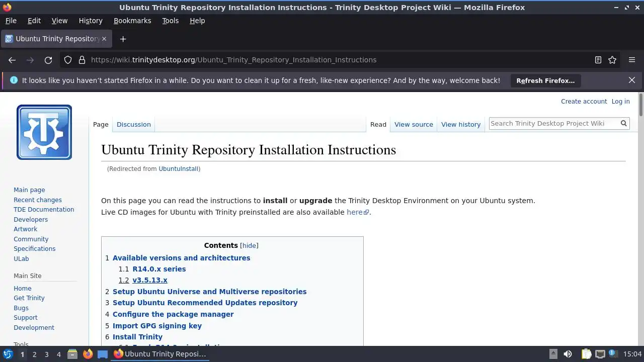644x362 pixels.
Task: Jump to Install Trinity contents entry
Action: pyautogui.click(x=137, y=337)
